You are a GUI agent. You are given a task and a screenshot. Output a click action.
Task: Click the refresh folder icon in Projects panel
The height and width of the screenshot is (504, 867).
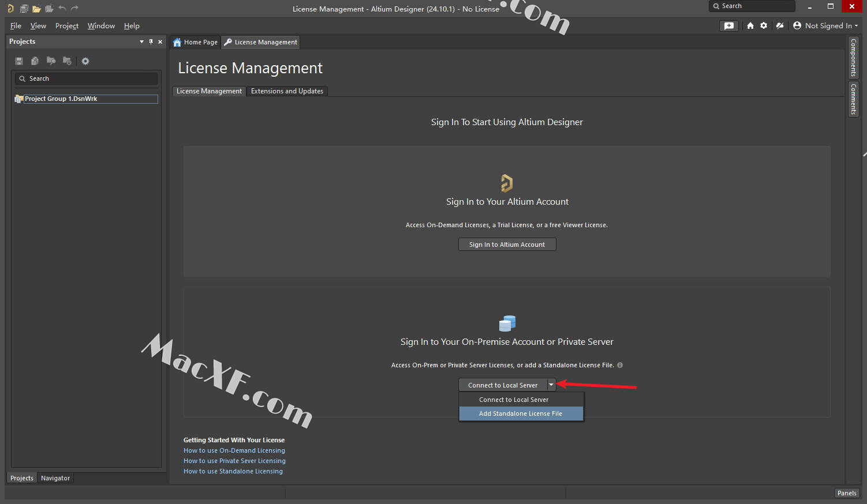coord(68,61)
